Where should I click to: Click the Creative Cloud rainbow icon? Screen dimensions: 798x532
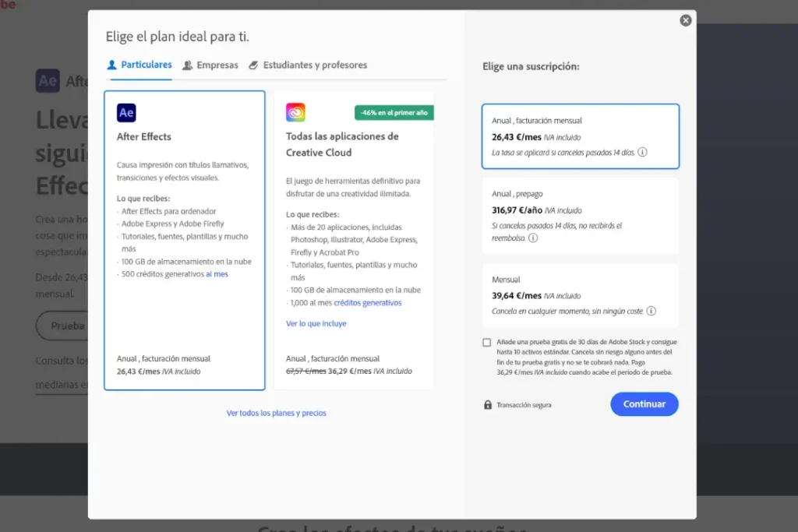point(295,113)
